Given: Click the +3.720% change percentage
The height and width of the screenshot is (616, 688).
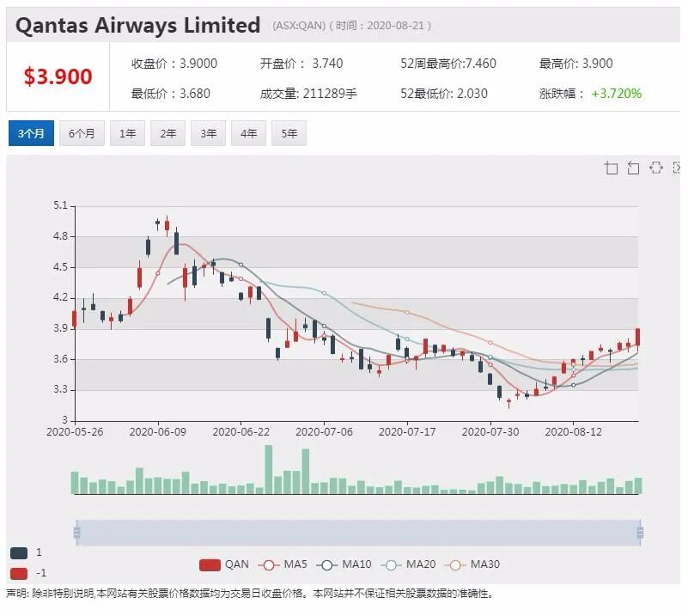Looking at the screenshot, I should click(x=617, y=94).
